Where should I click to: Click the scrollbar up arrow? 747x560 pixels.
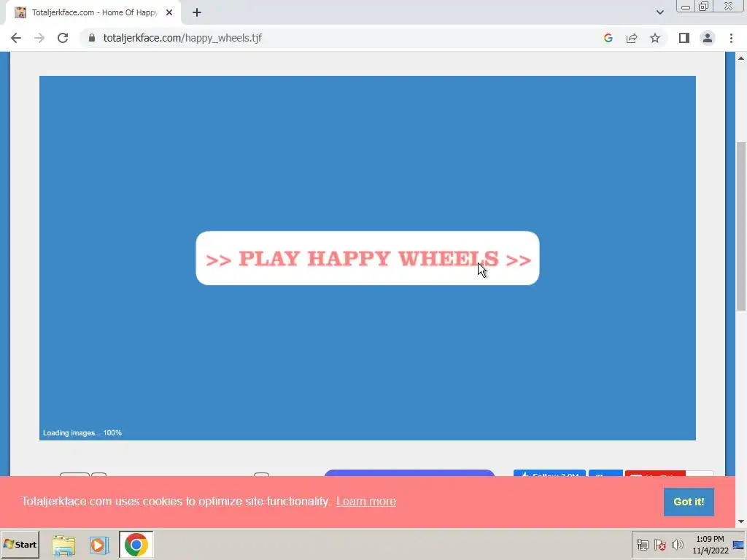[741, 58]
